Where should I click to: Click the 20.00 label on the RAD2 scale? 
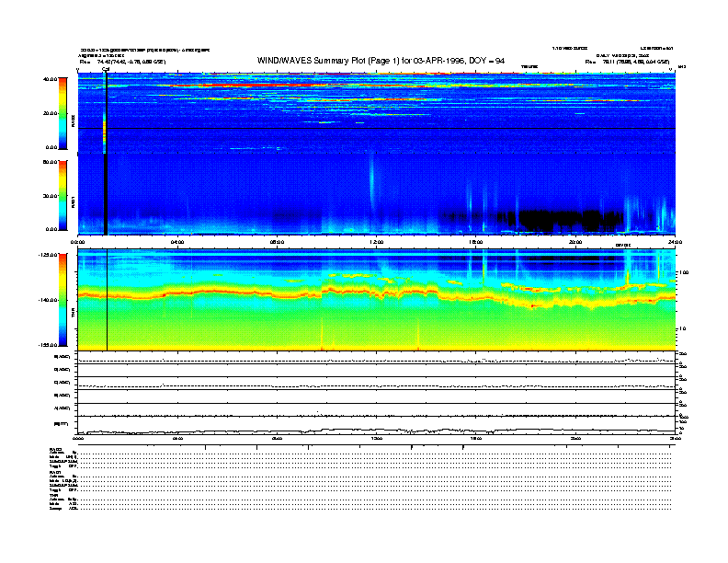50,113
